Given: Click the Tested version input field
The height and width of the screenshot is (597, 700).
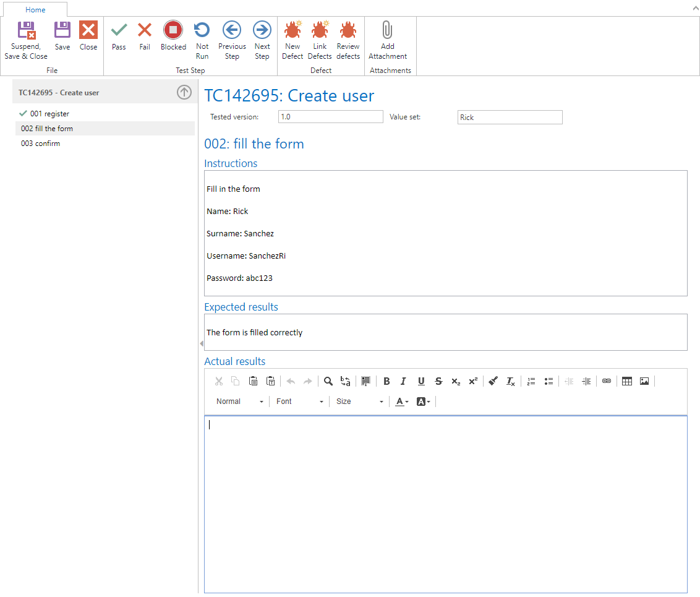Looking at the screenshot, I should (x=330, y=117).
